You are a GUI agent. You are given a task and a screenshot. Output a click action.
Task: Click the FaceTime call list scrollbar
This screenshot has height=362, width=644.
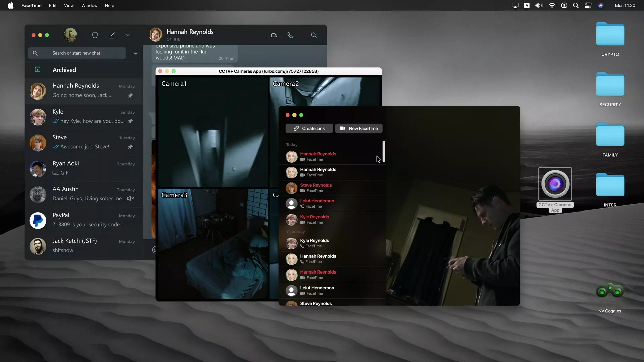384,152
